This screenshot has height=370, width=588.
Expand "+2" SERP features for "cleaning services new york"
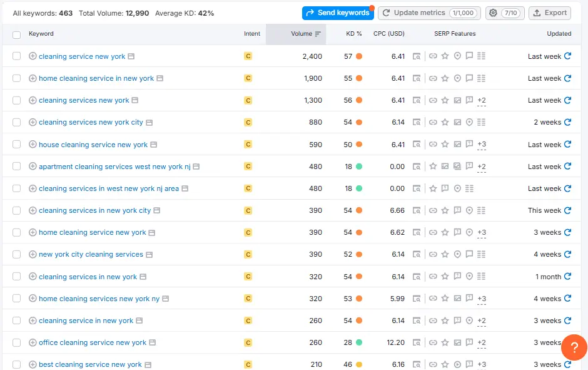(x=481, y=100)
